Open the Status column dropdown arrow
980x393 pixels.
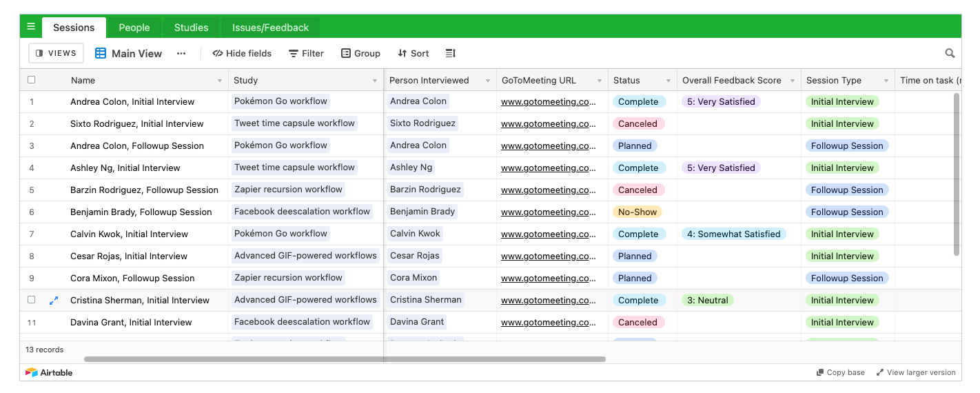[668, 81]
